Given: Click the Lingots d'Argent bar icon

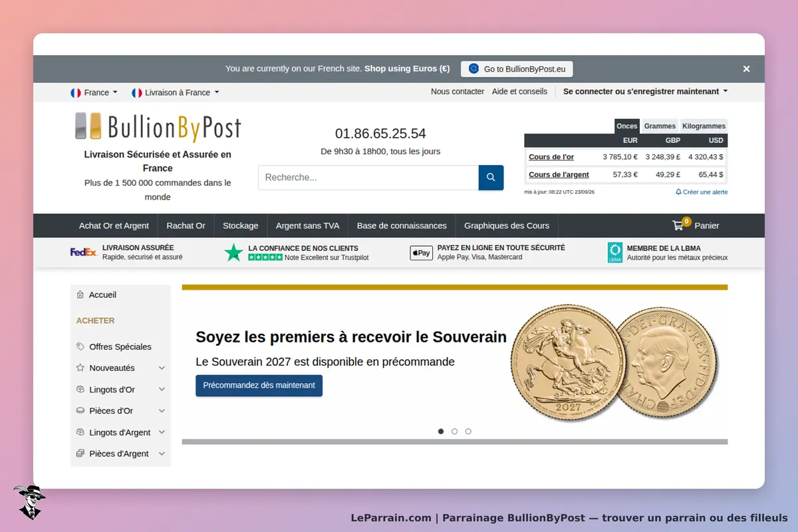Looking at the screenshot, I should tap(80, 432).
